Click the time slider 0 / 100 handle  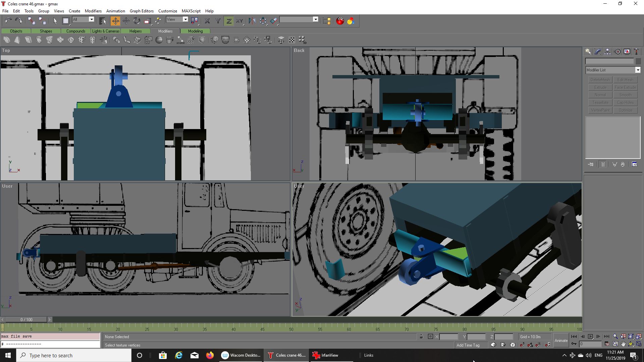[26, 319]
